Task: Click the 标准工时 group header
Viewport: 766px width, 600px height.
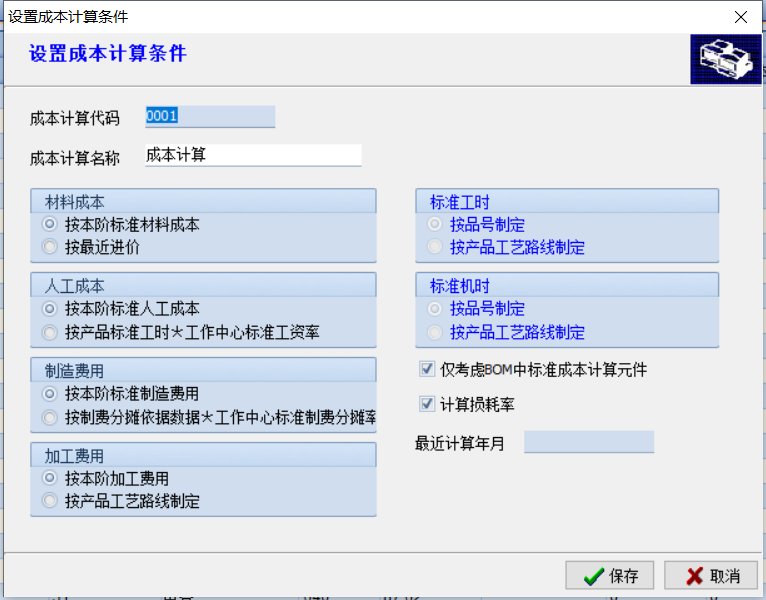Action: click(x=567, y=201)
